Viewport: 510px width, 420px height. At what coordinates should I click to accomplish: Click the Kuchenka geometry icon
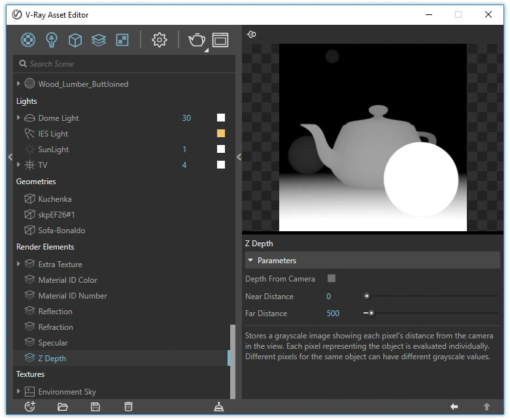click(x=29, y=199)
